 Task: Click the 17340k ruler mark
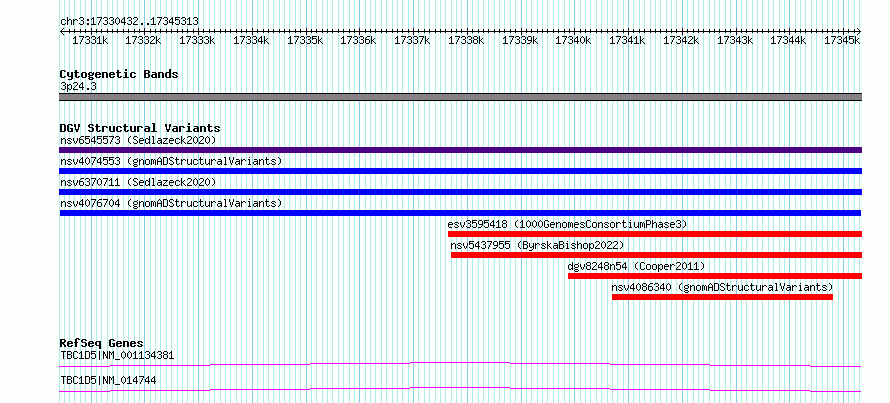(573, 40)
